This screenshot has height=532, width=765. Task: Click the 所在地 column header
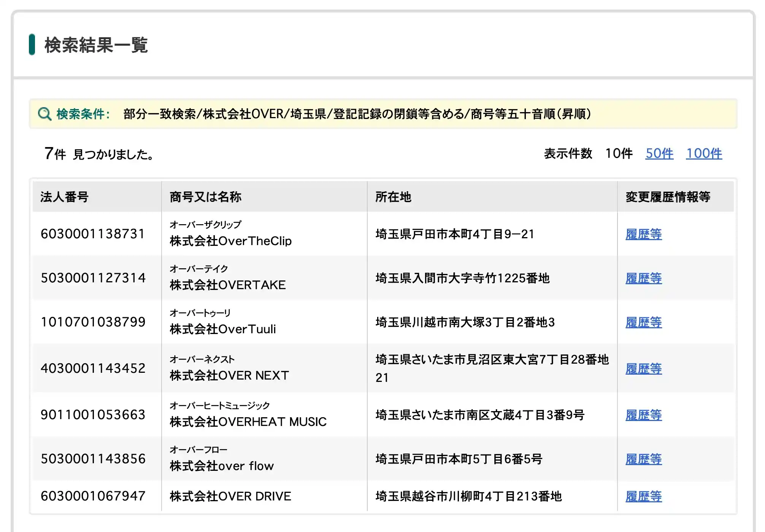coord(393,197)
